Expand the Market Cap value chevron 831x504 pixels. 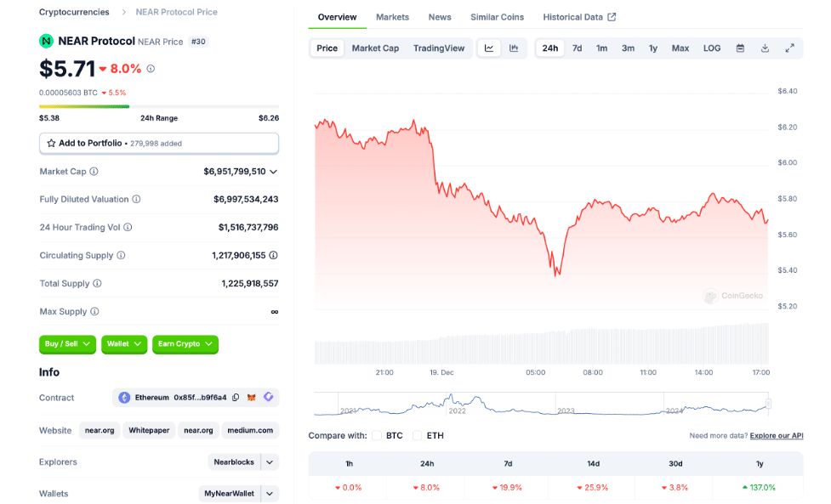coord(274,172)
